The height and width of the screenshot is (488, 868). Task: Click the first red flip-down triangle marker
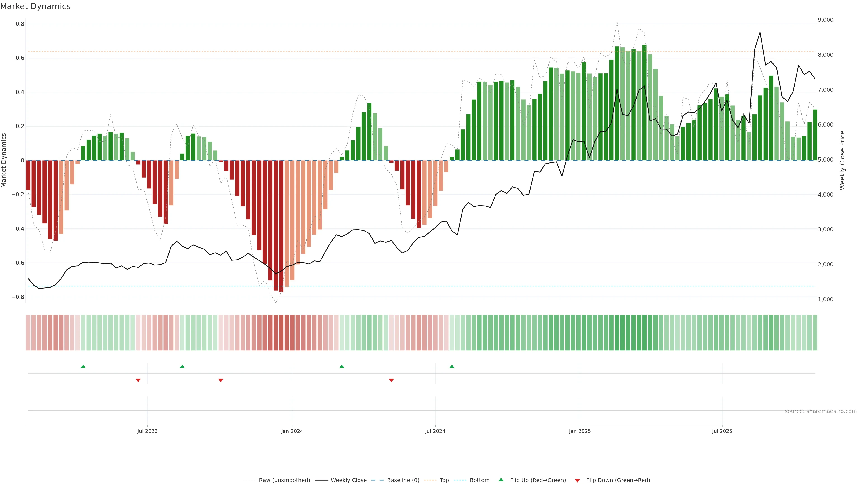pos(138,380)
